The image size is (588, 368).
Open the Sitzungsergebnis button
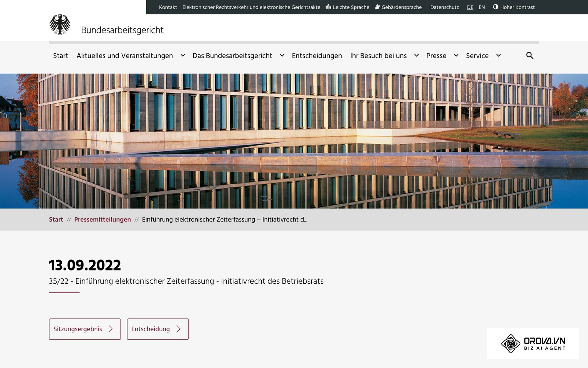(85, 329)
